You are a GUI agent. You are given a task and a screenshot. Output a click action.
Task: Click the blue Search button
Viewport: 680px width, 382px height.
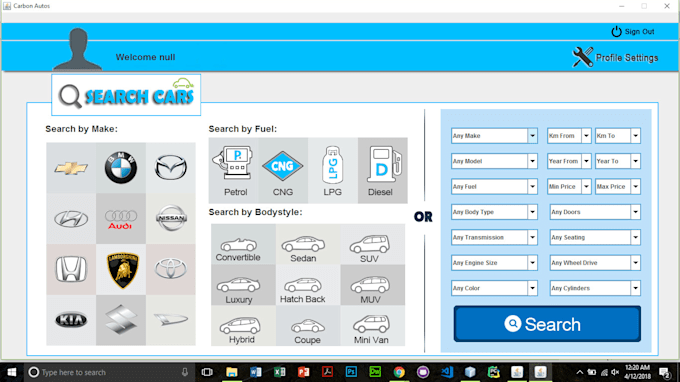click(547, 324)
